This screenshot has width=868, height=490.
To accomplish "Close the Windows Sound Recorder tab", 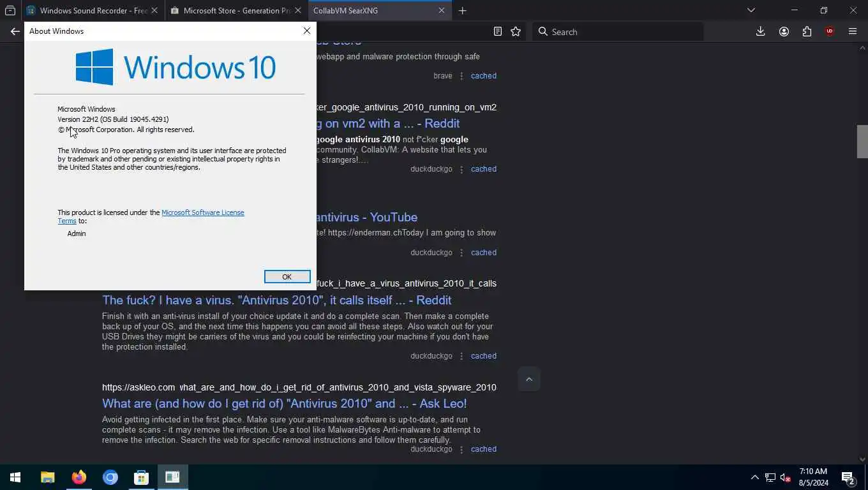I will [154, 10].
